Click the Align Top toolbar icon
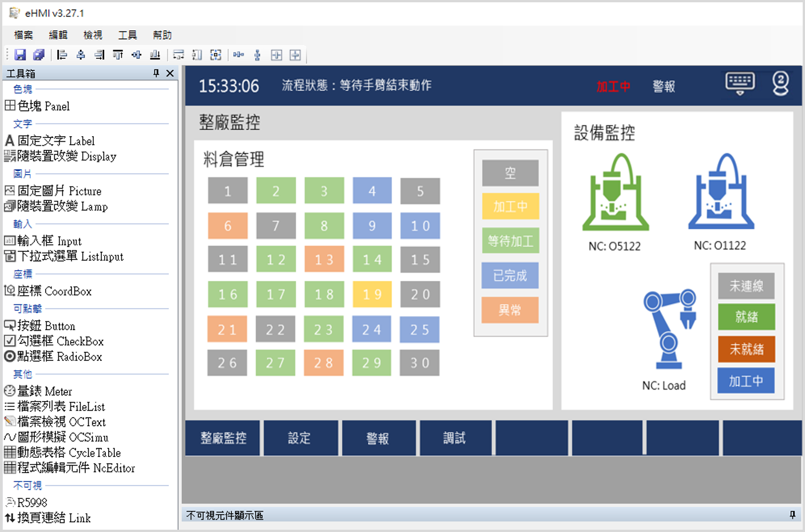805x532 pixels. click(x=118, y=55)
